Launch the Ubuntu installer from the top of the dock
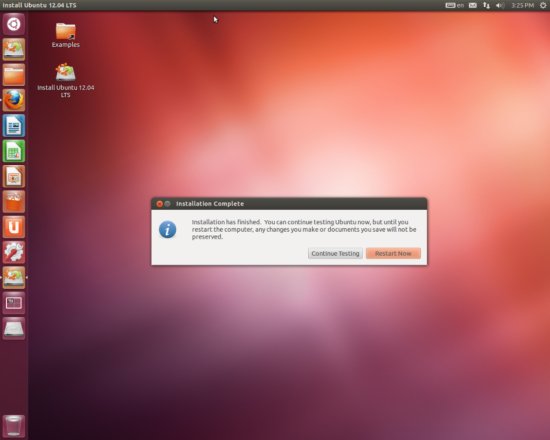The width and height of the screenshot is (550, 440). tap(14, 49)
